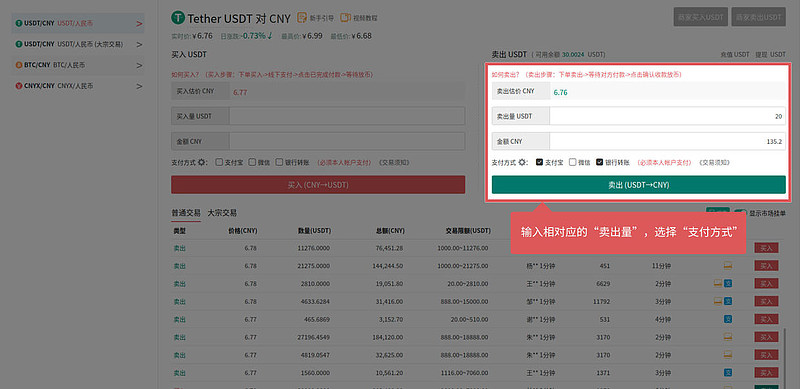Expand arrow for BTC/CNY sidebar item
This screenshot has width=800, height=389.
pyautogui.click(x=139, y=65)
